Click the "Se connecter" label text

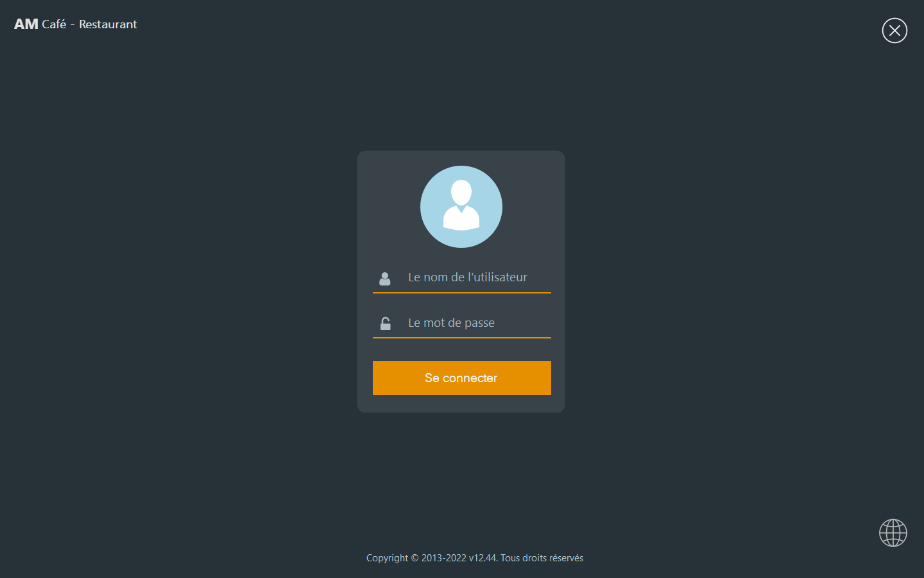[461, 378]
